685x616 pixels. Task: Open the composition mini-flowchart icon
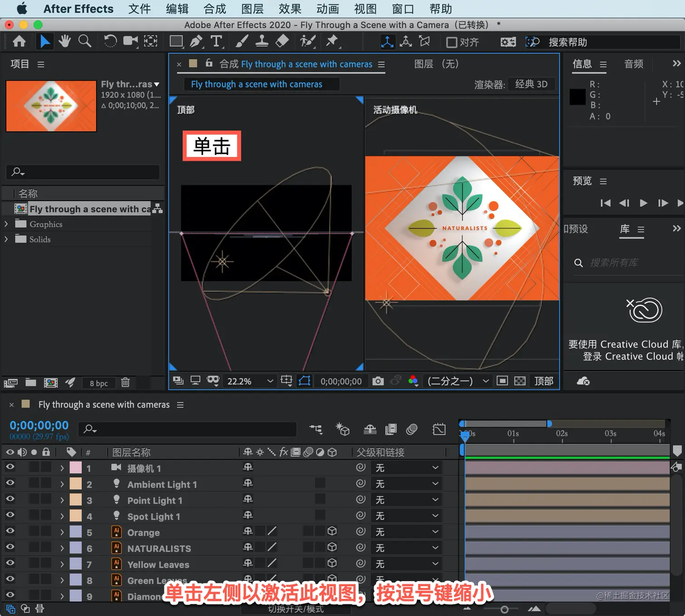[x=316, y=429]
